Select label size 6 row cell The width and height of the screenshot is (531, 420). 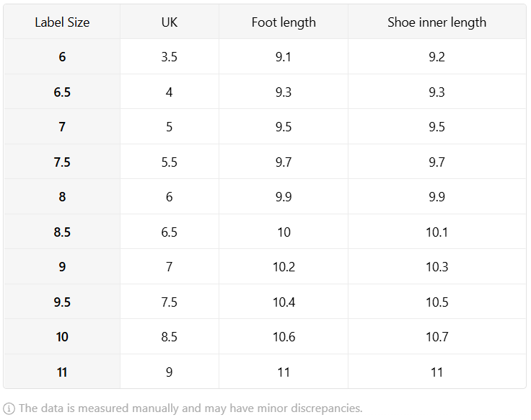[x=62, y=57]
